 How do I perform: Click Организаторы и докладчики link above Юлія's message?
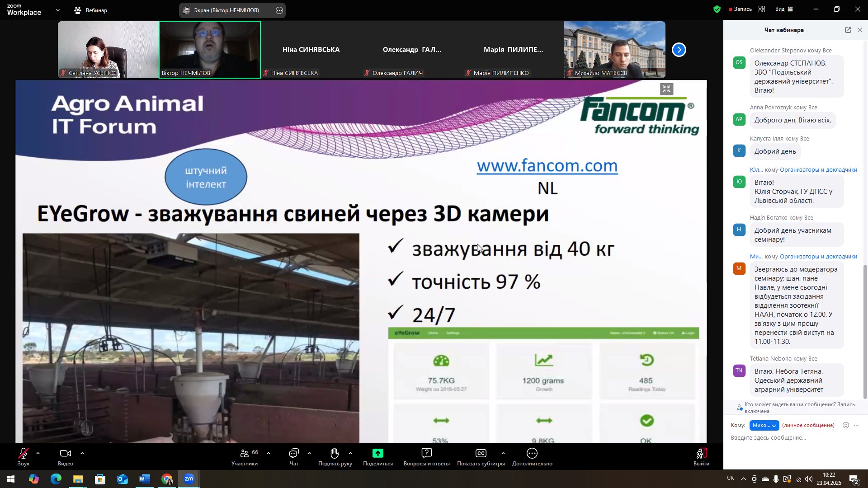(x=818, y=170)
